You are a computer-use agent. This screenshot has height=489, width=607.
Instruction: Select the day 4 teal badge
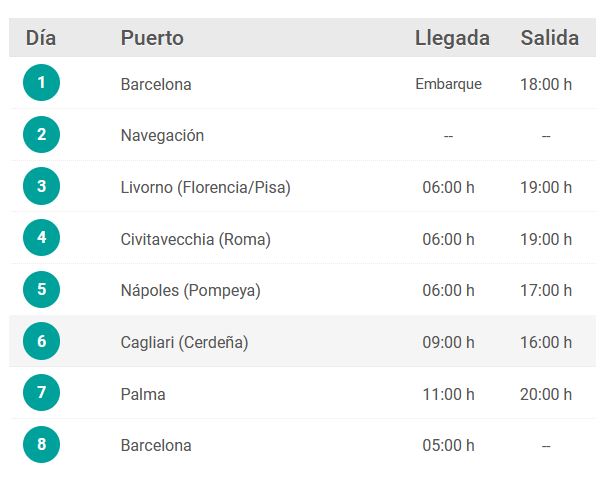(x=41, y=237)
